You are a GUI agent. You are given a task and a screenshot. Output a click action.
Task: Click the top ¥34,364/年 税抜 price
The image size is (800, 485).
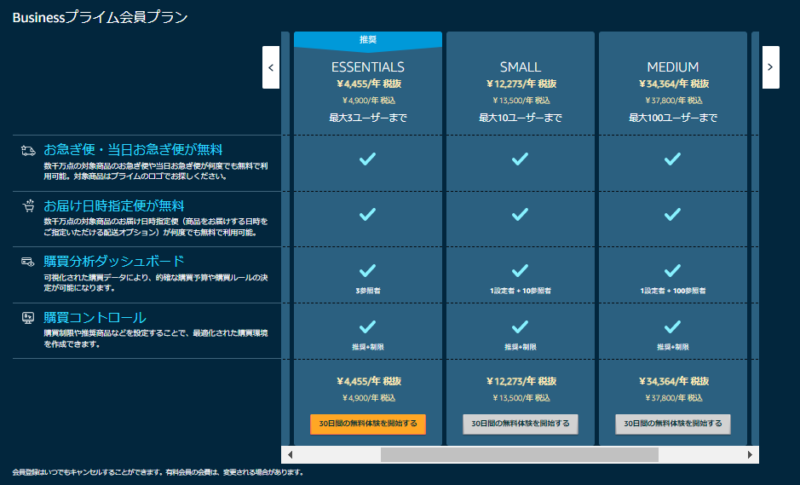(x=673, y=84)
